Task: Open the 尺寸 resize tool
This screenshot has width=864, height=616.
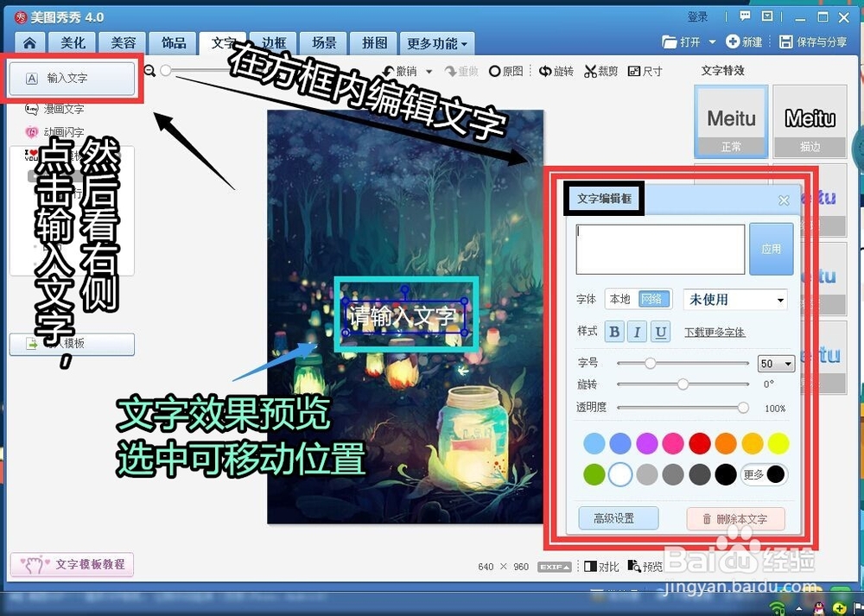Action: click(645, 71)
